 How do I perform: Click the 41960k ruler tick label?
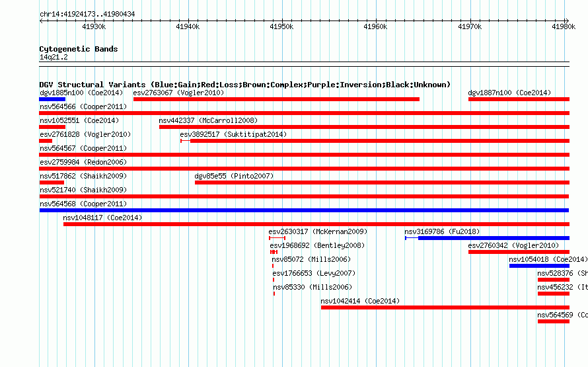[375, 26]
